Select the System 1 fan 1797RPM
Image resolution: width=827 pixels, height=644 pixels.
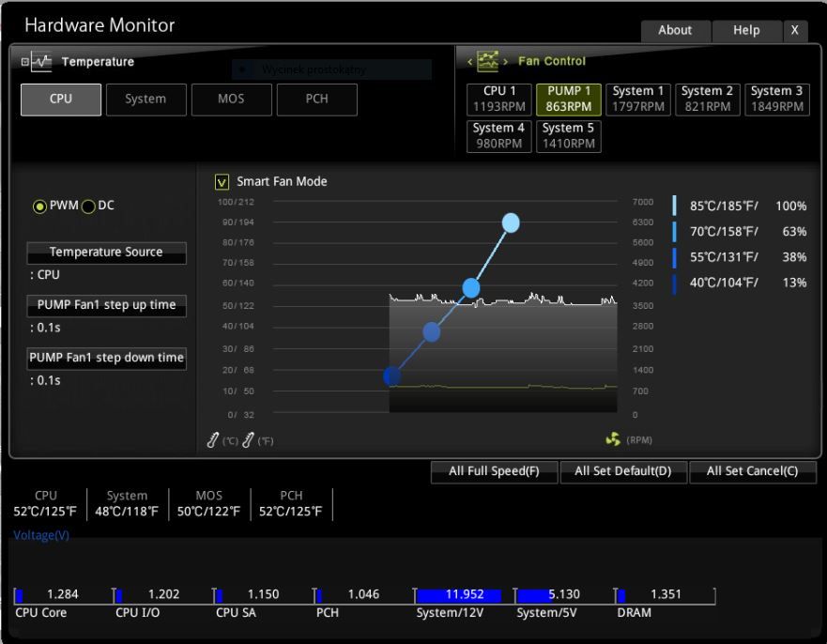(x=638, y=100)
